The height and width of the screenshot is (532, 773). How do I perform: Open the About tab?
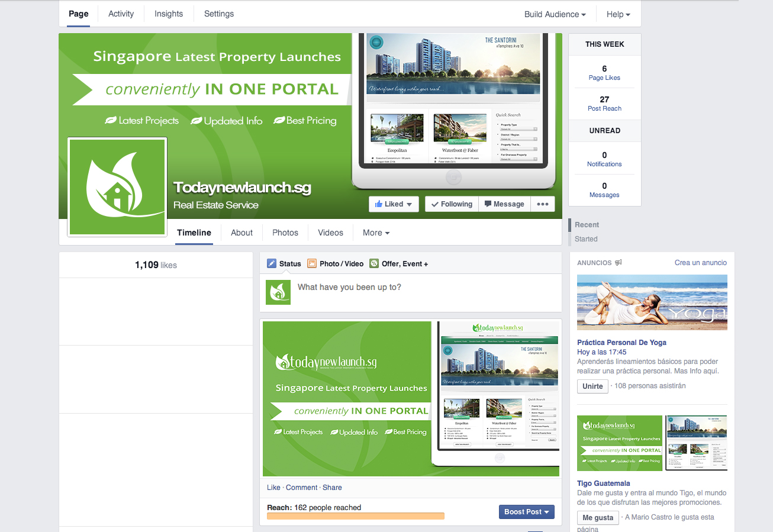(x=241, y=233)
